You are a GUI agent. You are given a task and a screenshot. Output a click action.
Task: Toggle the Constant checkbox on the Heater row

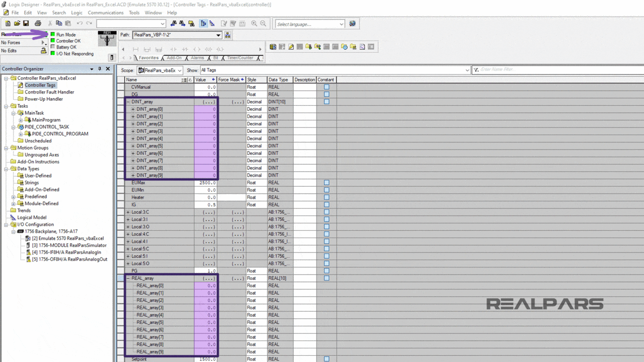[x=326, y=197]
